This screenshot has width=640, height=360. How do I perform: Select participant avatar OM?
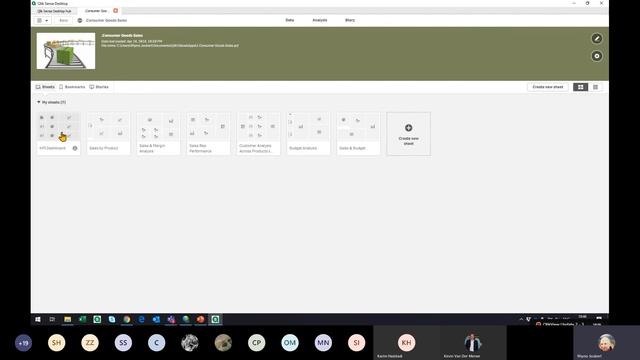tap(290, 343)
